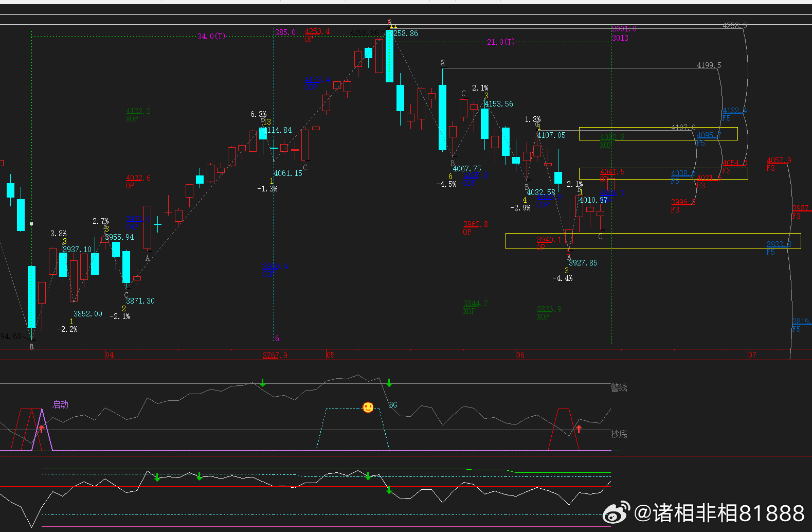This screenshot has width=812, height=532.
Task: Select the 启动 signal label
Action: pyautogui.click(x=60, y=404)
